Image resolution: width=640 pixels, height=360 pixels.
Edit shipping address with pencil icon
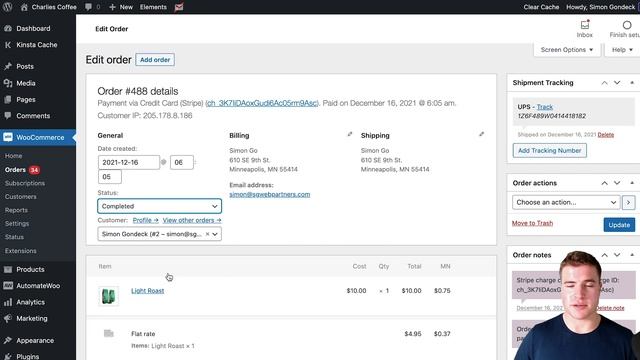482,134
